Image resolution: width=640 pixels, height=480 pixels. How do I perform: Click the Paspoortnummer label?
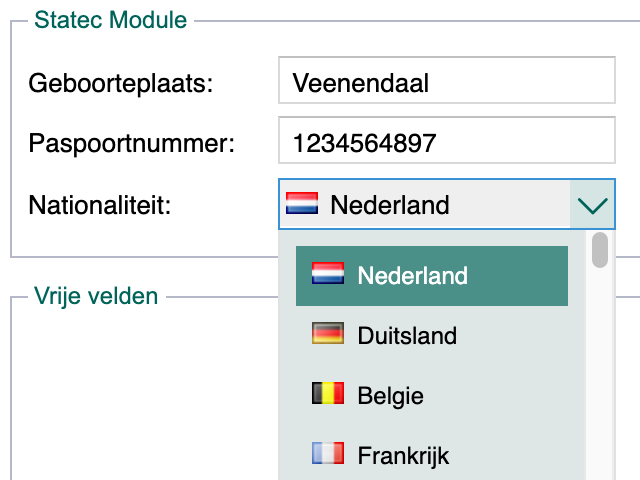[131, 144]
